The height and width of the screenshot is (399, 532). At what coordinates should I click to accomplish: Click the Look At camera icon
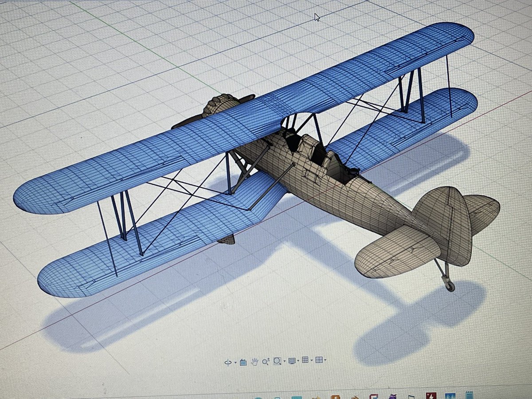pos(243,362)
